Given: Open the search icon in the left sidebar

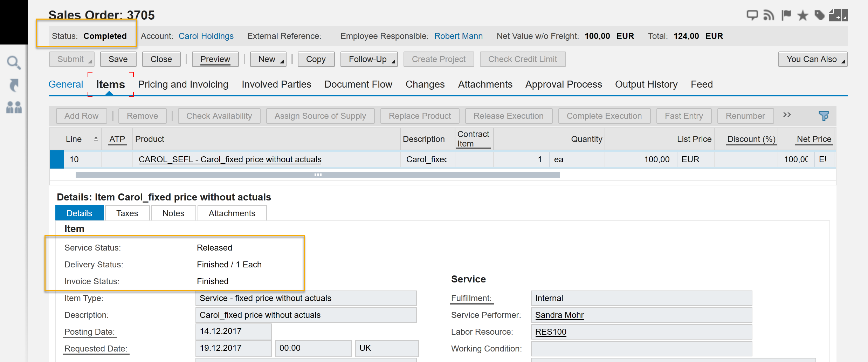Looking at the screenshot, I should 14,63.
